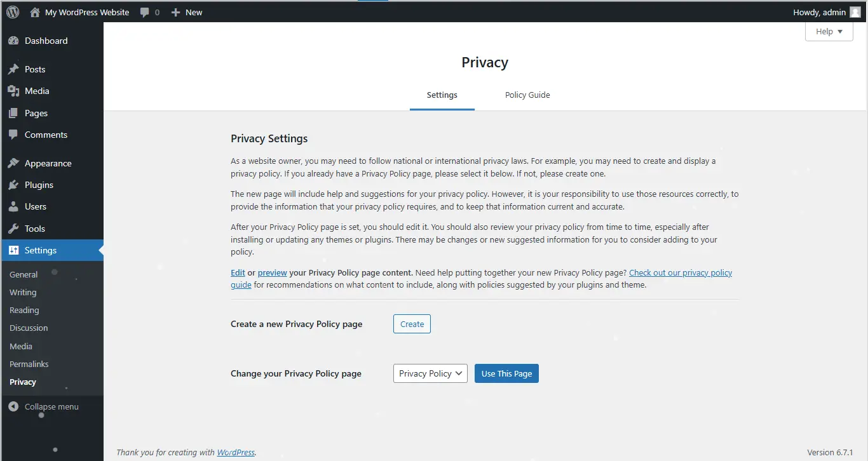The width and height of the screenshot is (868, 461).
Task: Open Reading settings submenu
Action: click(24, 310)
